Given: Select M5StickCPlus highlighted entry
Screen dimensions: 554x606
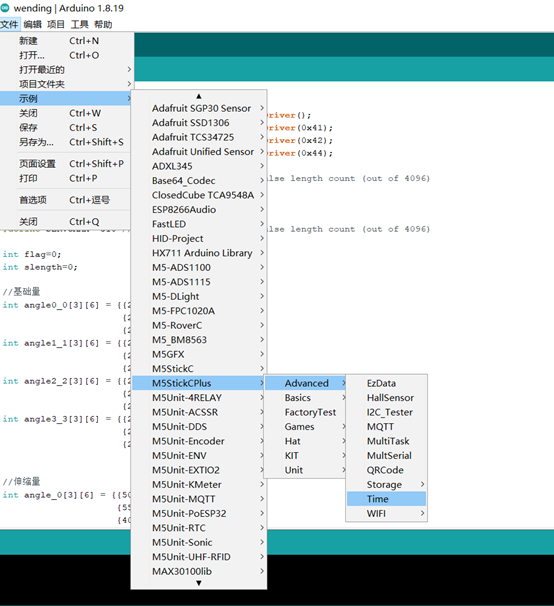Looking at the screenshot, I should pyautogui.click(x=199, y=383).
